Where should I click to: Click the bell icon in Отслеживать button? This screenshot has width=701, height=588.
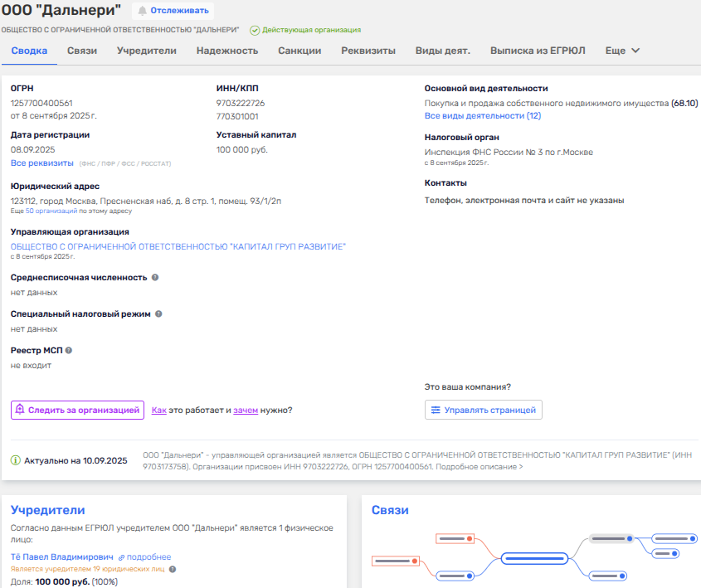point(143,11)
